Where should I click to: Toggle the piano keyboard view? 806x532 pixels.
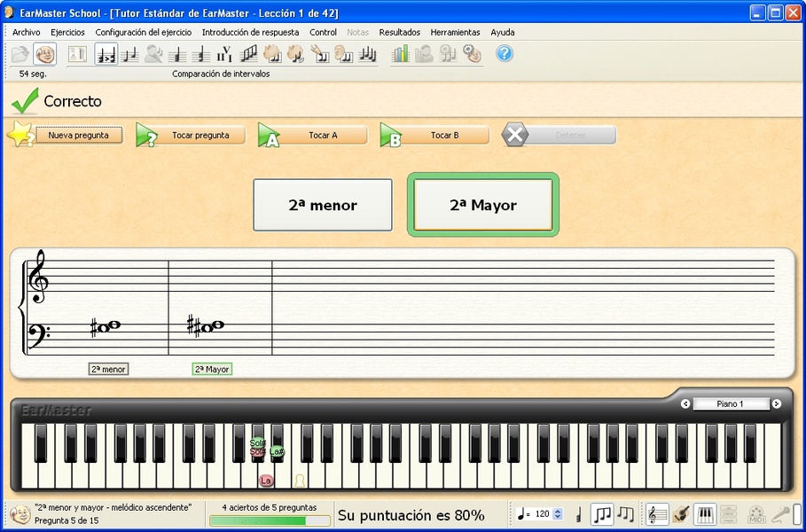[705, 514]
